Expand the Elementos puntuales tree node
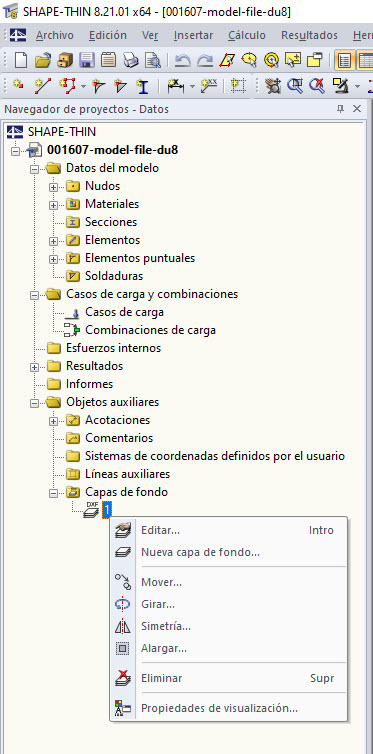The width and height of the screenshot is (373, 754). (x=53, y=259)
